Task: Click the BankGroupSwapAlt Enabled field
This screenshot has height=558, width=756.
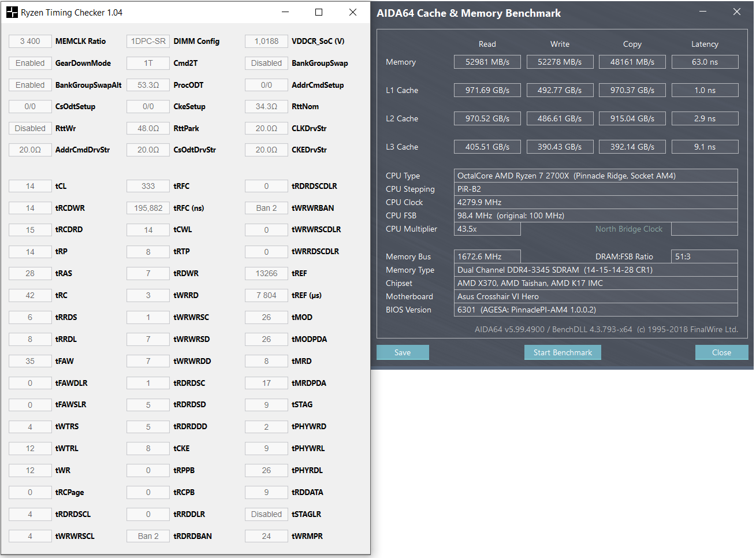Action: pos(30,85)
